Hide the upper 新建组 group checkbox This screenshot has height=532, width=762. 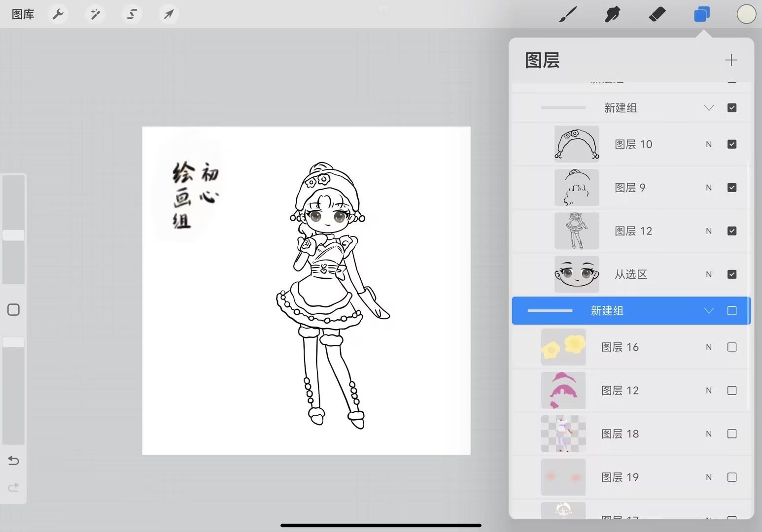732,108
